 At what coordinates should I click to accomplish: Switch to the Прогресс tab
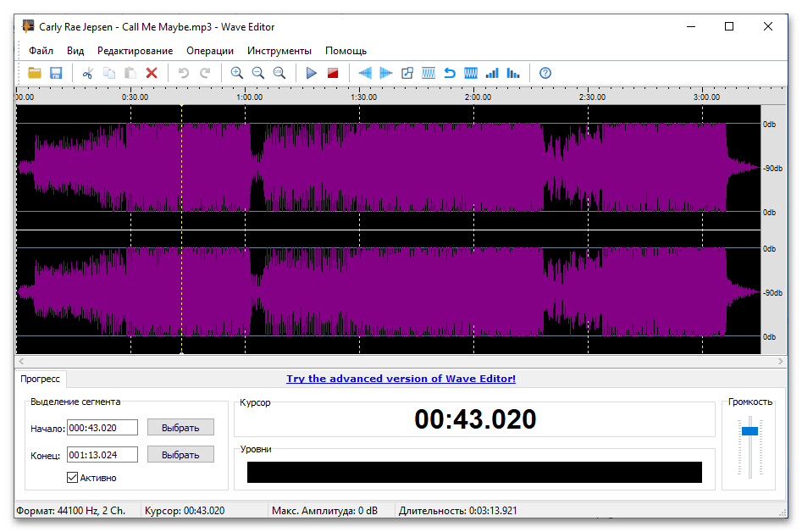(41, 379)
